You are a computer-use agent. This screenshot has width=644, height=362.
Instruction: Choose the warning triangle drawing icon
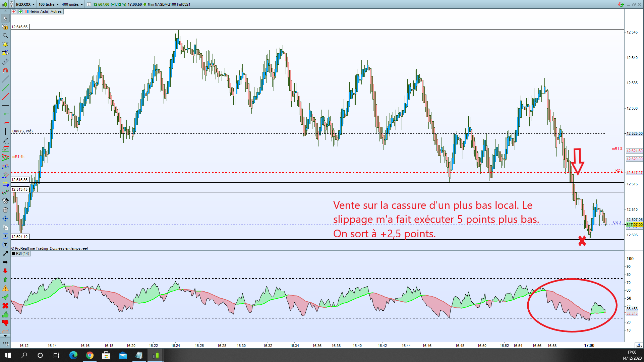coord(5,288)
